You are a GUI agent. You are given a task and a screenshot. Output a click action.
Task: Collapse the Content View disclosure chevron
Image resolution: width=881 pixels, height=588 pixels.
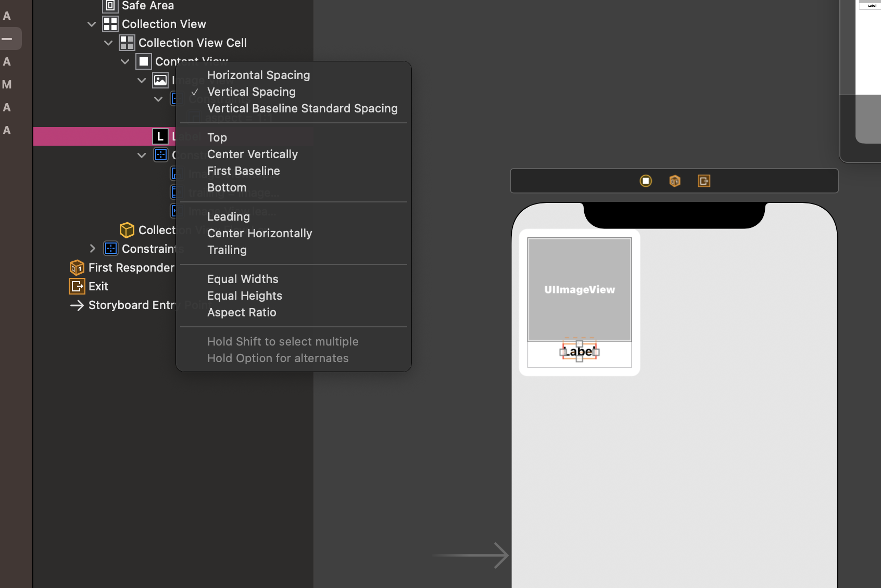[125, 61]
